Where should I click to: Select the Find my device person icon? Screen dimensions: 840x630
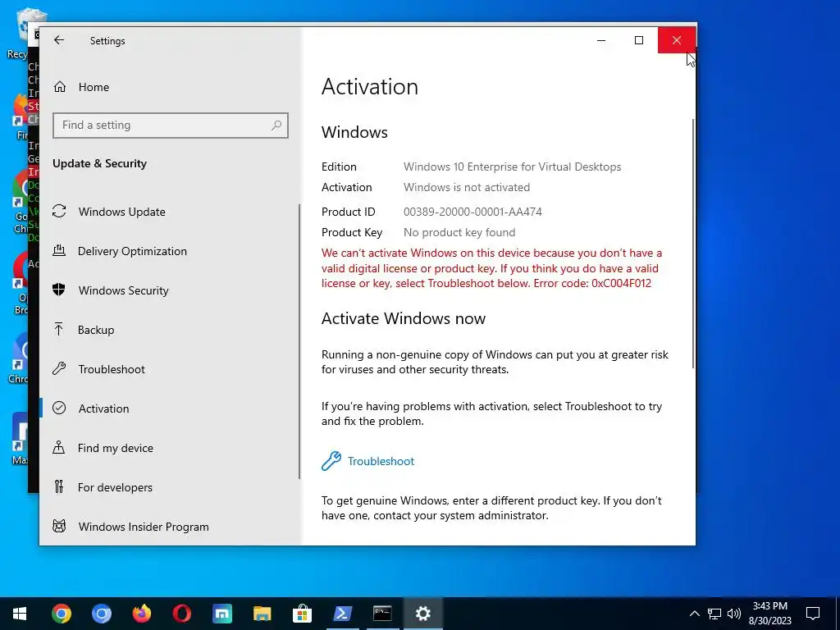(59, 447)
